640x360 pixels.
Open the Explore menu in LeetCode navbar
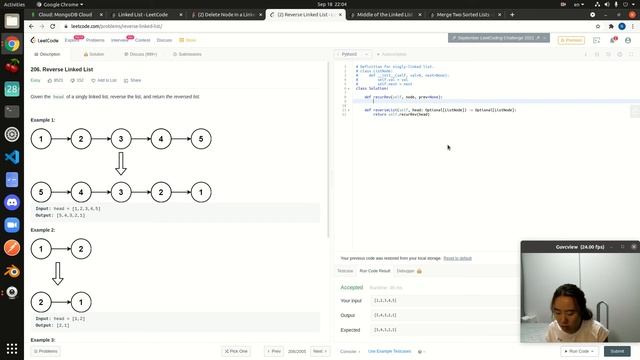[71, 40]
